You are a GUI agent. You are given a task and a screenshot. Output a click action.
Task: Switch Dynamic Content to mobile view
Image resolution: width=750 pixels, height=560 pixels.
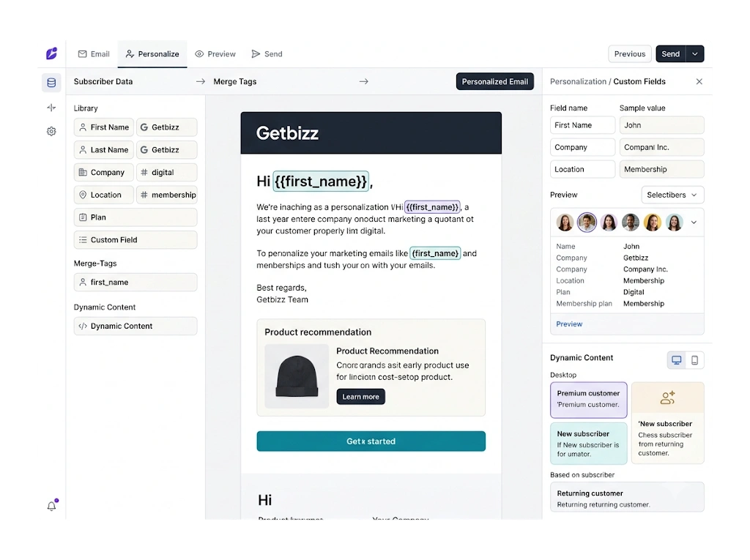[694, 360]
